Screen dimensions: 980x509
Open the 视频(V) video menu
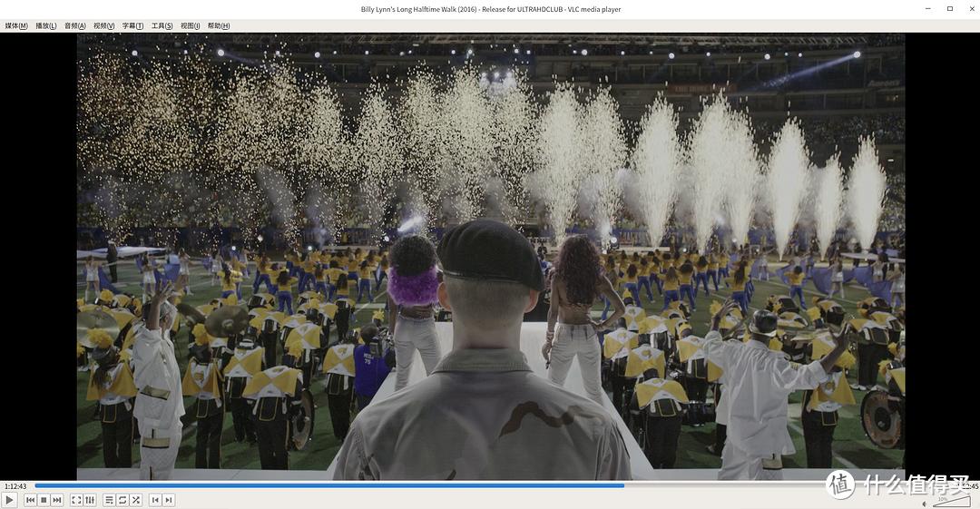pyautogui.click(x=103, y=25)
